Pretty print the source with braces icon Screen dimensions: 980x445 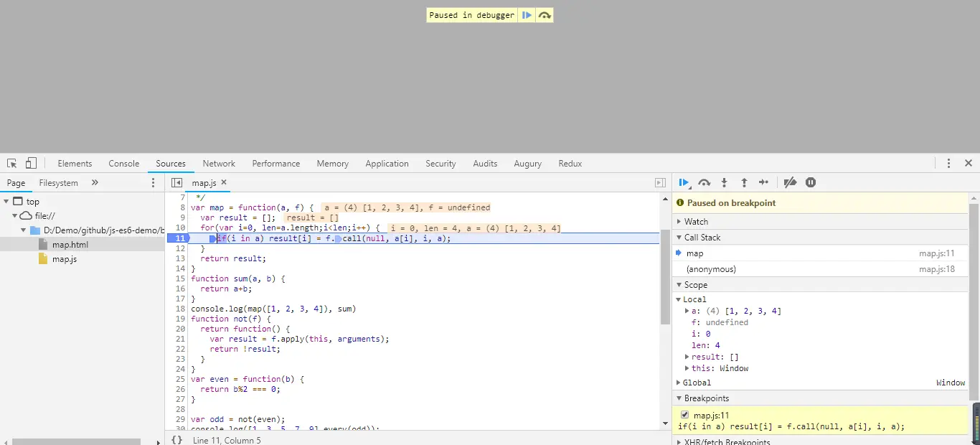coord(176,440)
